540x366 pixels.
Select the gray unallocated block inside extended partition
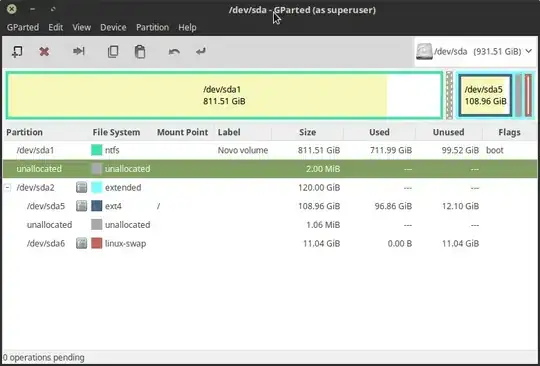coord(518,95)
